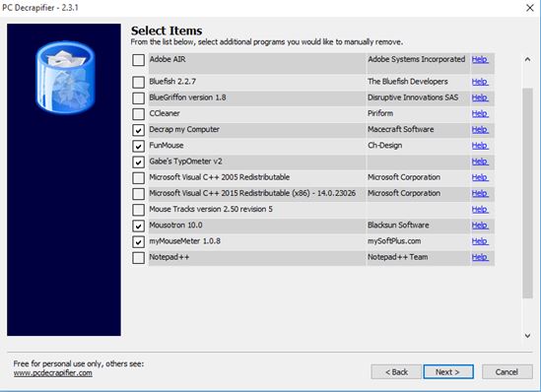Image resolution: width=541 pixels, height=392 pixels.
Task: Click the vertical scrollbar thumb
Action: (x=527, y=193)
